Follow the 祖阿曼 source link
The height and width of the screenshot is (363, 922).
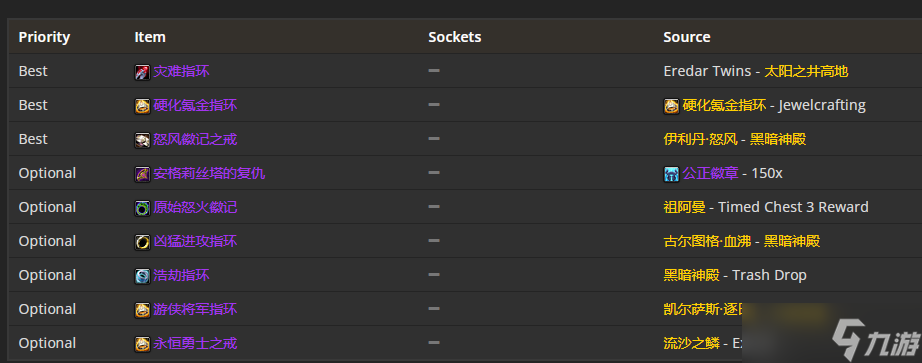(684, 208)
